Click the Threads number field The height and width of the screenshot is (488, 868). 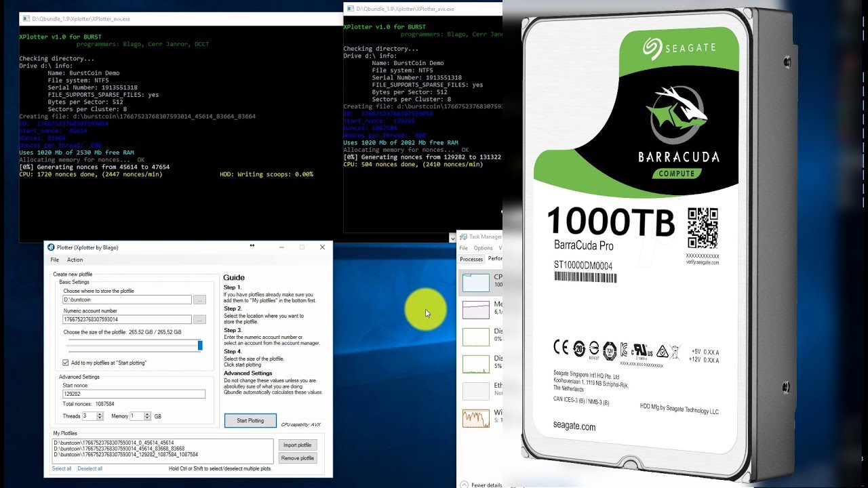point(90,416)
